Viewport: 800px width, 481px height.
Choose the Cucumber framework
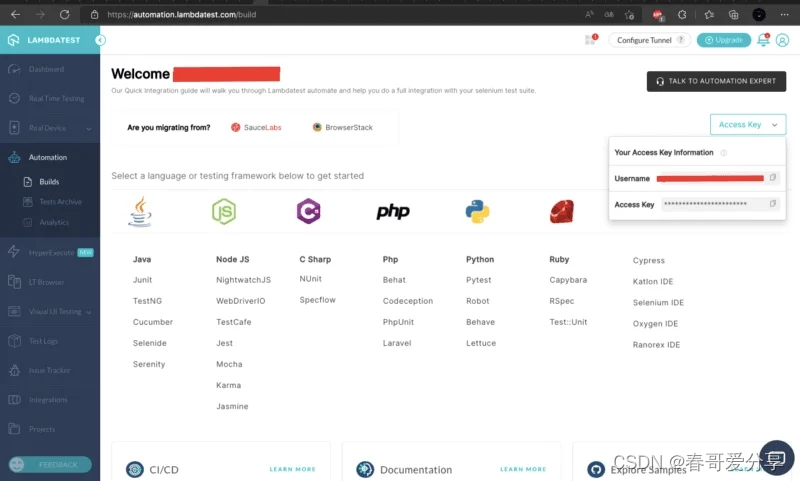[153, 322]
